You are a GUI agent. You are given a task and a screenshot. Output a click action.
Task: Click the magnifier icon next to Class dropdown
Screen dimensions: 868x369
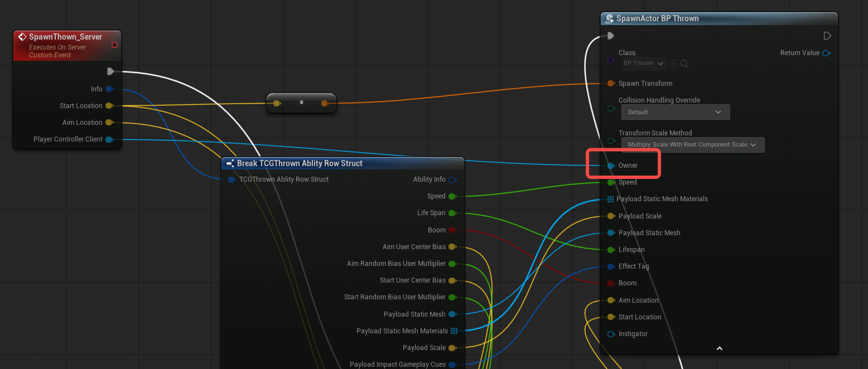point(684,64)
